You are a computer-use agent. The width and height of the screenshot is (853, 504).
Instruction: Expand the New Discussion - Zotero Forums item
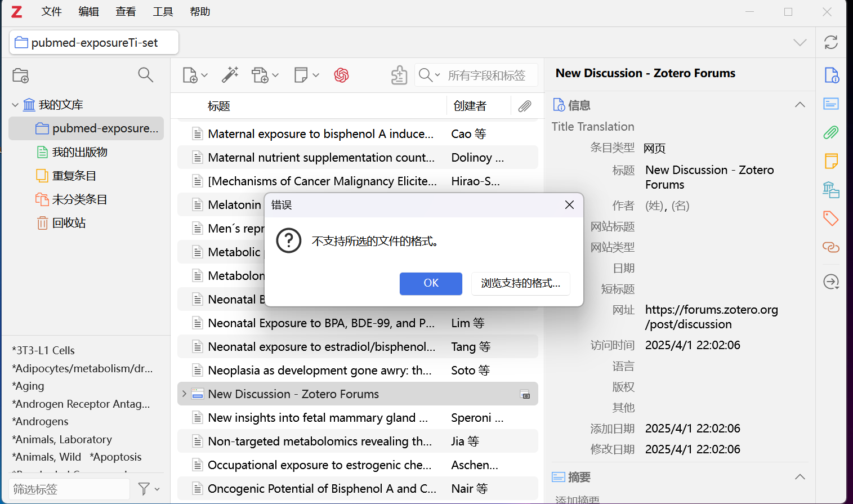(184, 394)
